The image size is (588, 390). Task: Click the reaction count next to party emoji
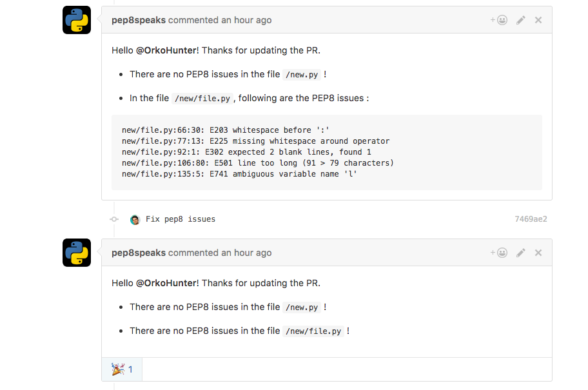pyautogui.click(x=131, y=369)
